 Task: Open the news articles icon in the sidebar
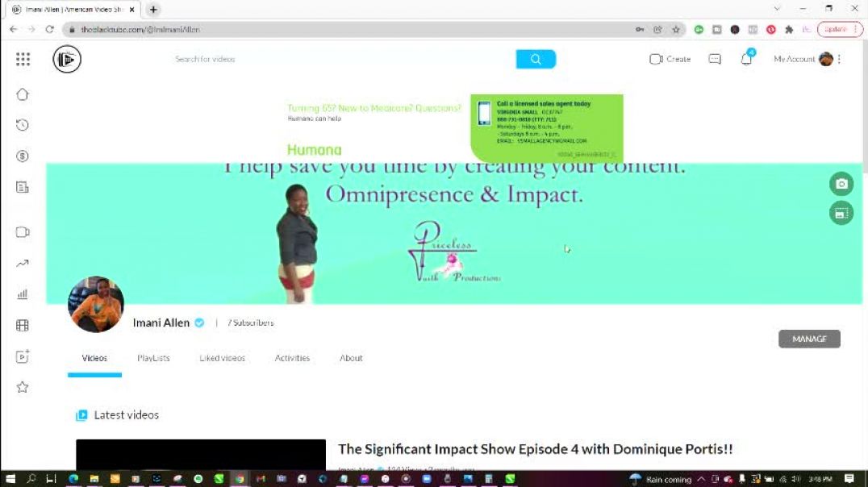[22, 187]
